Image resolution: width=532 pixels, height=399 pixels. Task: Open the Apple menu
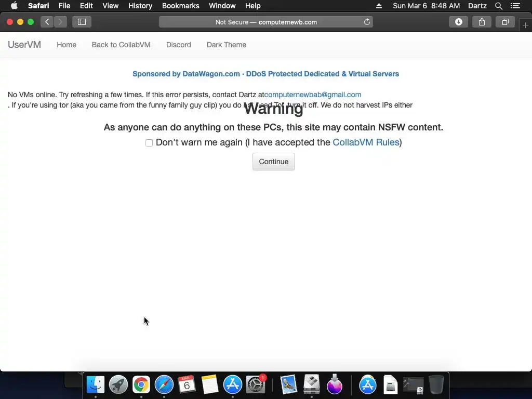pos(14,6)
